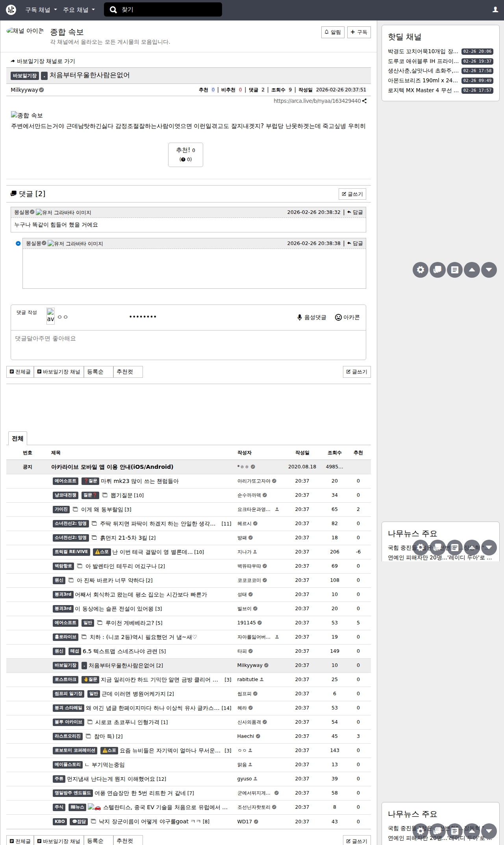Click the 벽람항로 channel badge
The width and height of the screenshot is (504, 845).
[63, 566]
